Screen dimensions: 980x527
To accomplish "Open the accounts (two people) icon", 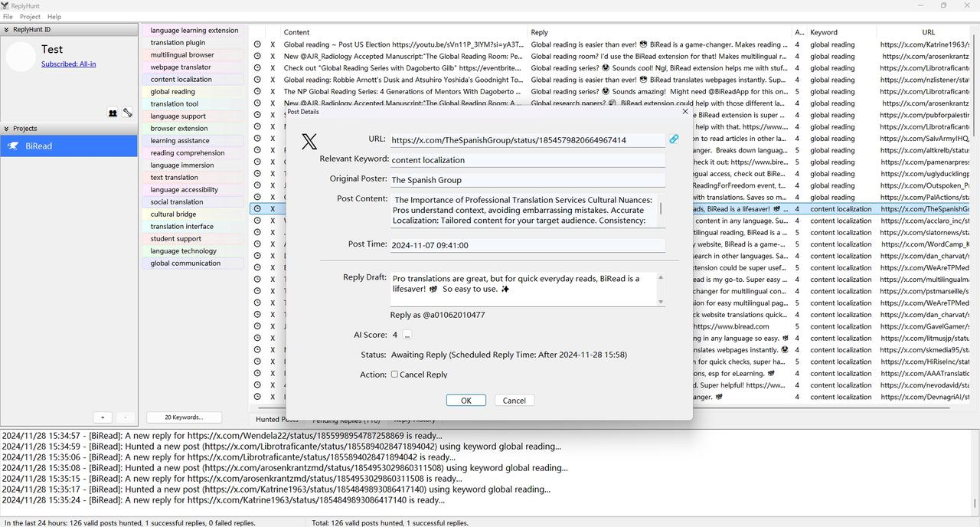I will 113,113.
